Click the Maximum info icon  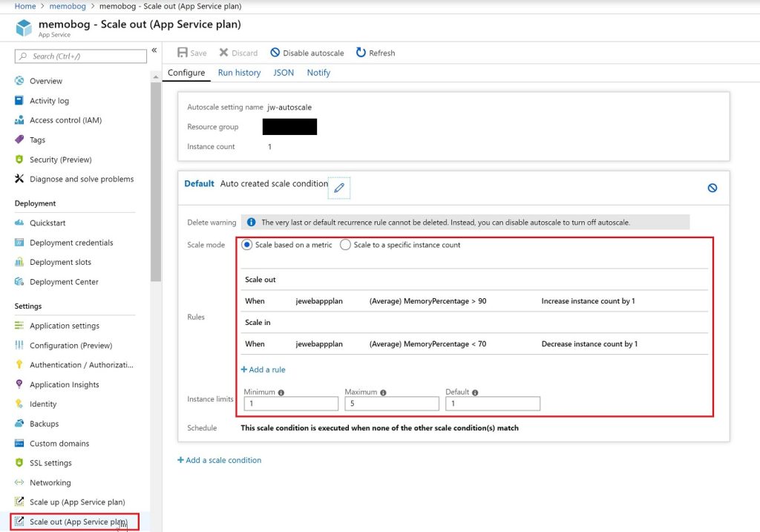pyautogui.click(x=383, y=393)
